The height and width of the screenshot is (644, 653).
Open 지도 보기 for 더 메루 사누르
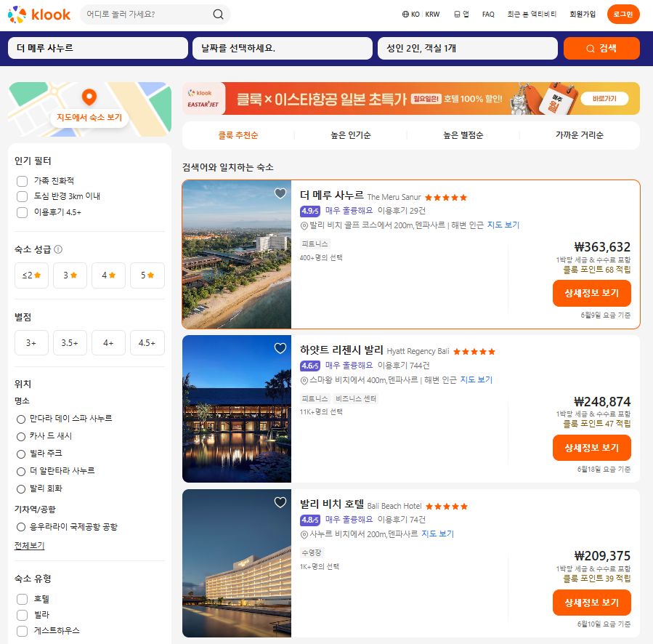tap(503, 225)
